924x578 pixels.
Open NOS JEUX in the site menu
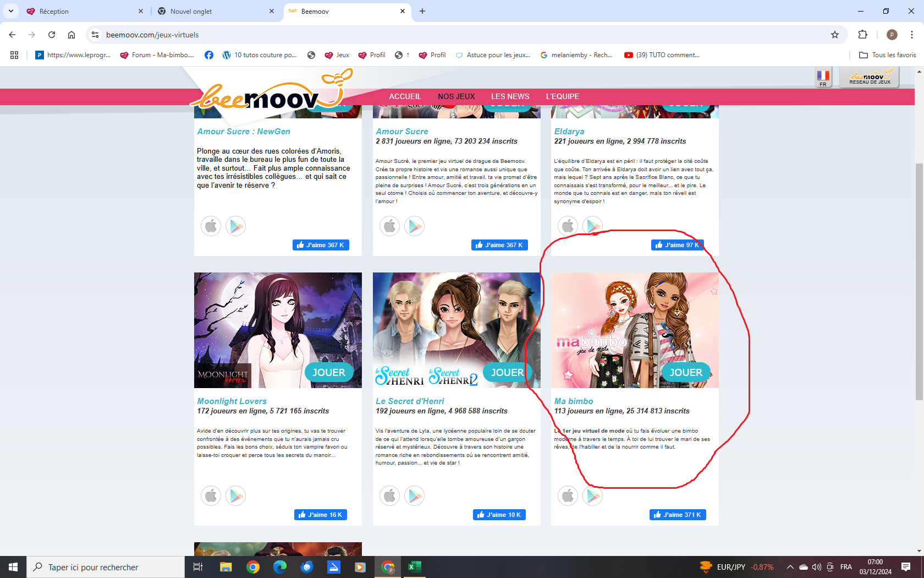(457, 96)
